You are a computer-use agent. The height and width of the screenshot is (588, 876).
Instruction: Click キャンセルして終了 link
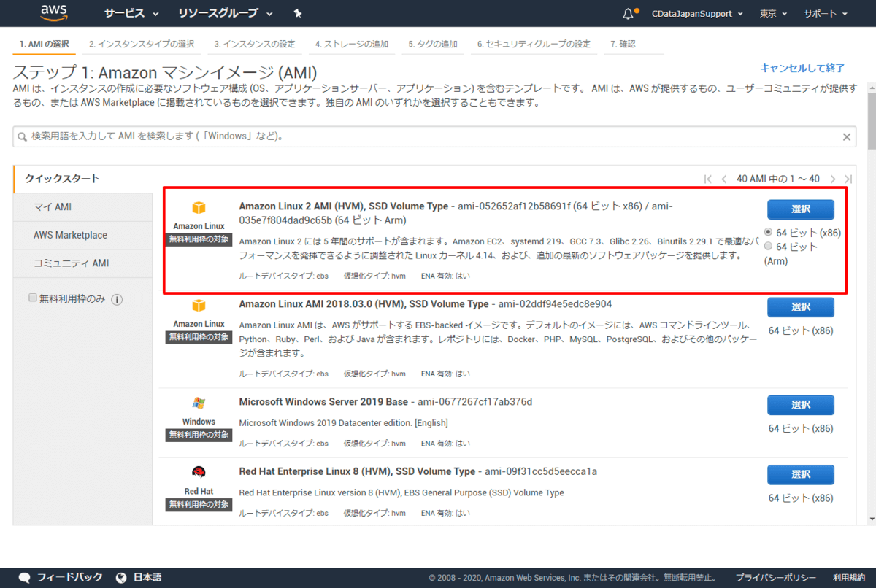coord(802,68)
